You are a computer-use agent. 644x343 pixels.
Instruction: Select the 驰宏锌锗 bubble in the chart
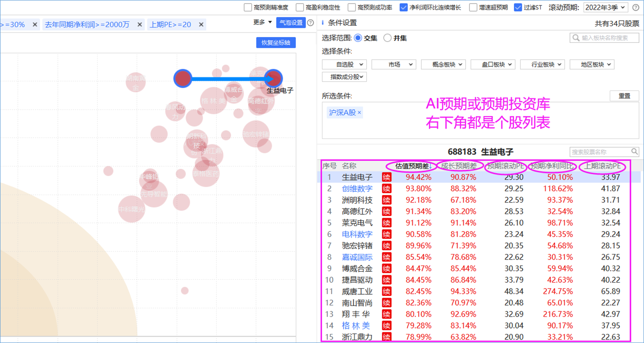(x=256, y=134)
